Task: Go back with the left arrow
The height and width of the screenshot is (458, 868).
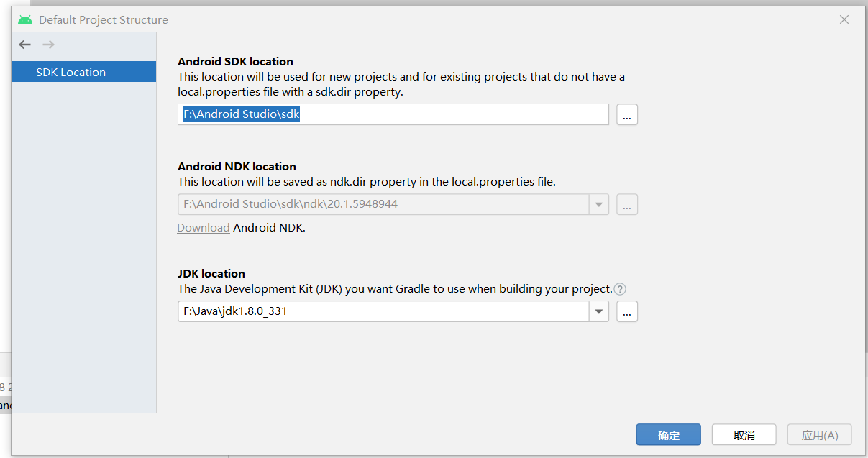Action: pyautogui.click(x=25, y=45)
